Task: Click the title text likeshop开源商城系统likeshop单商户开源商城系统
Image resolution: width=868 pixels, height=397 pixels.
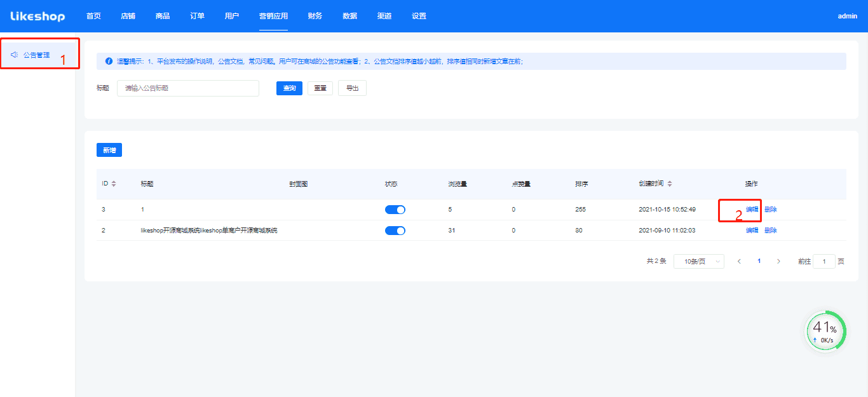Action: 209,231
